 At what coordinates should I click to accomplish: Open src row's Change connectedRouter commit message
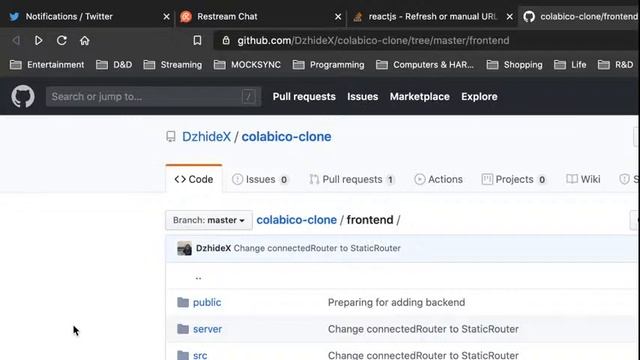point(423,355)
